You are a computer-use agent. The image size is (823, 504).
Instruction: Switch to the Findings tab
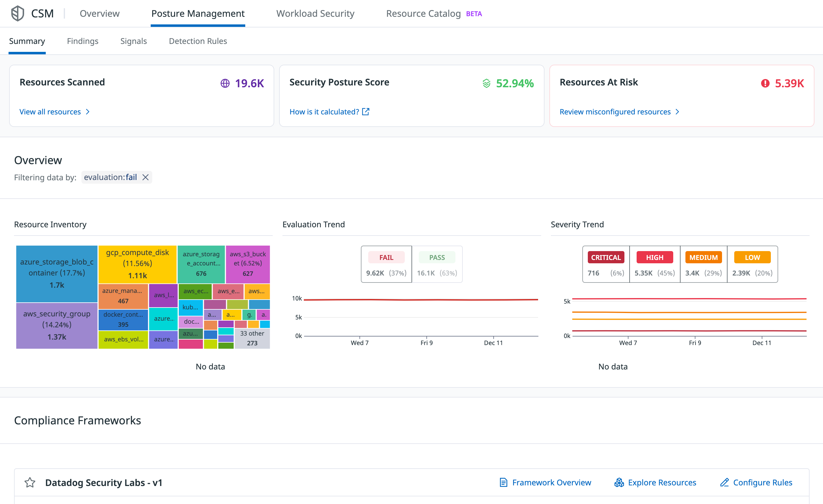[x=82, y=41]
